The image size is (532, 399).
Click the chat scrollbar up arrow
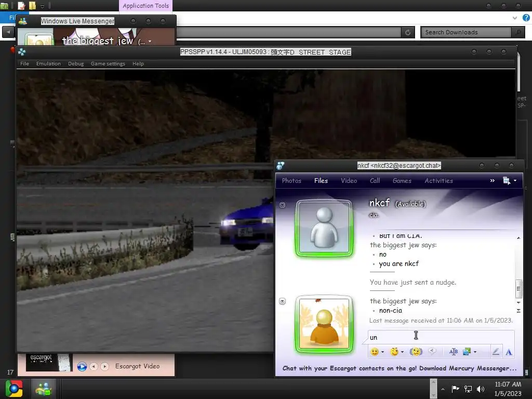point(518,238)
